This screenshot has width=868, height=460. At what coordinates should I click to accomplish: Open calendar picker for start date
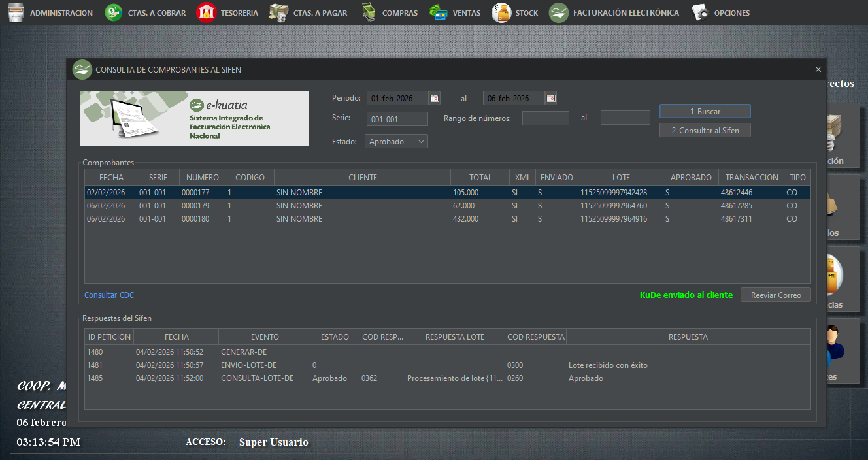coord(435,98)
